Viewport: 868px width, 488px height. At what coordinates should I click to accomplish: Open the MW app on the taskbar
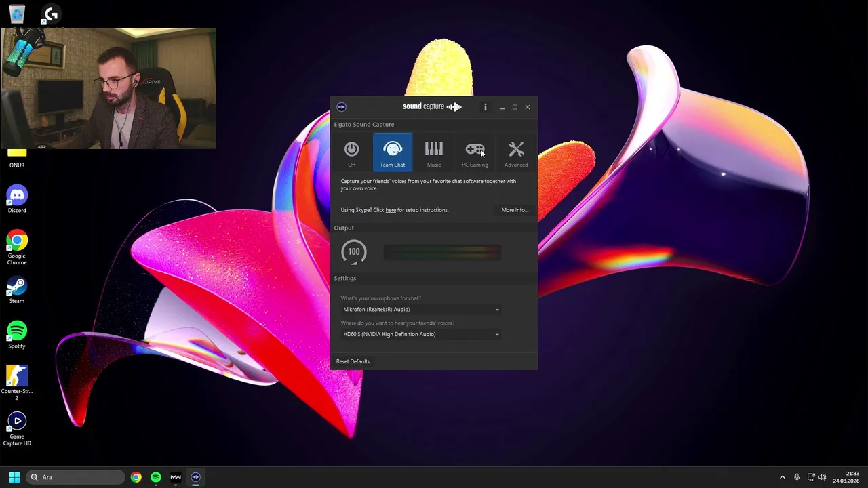click(176, 477)
